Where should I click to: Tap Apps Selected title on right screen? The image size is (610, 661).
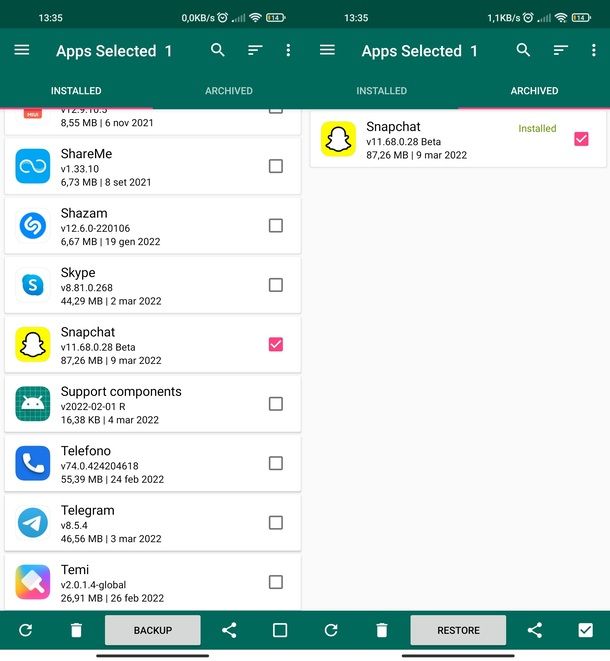coord(419,51)
